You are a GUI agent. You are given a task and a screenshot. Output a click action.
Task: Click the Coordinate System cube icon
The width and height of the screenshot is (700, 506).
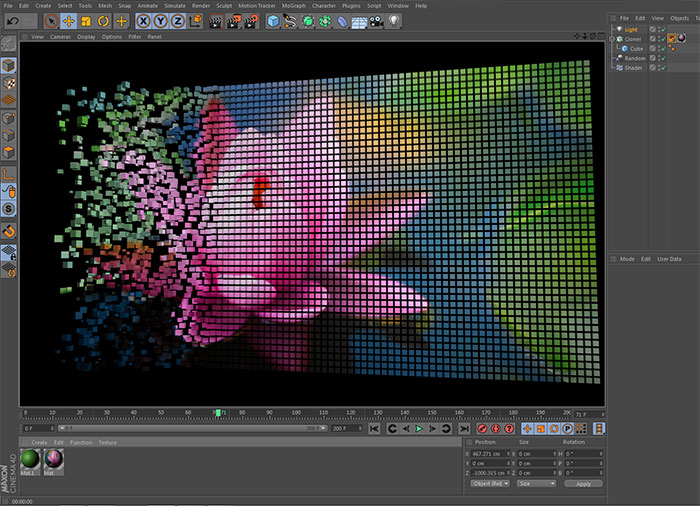tap(196, 21)
